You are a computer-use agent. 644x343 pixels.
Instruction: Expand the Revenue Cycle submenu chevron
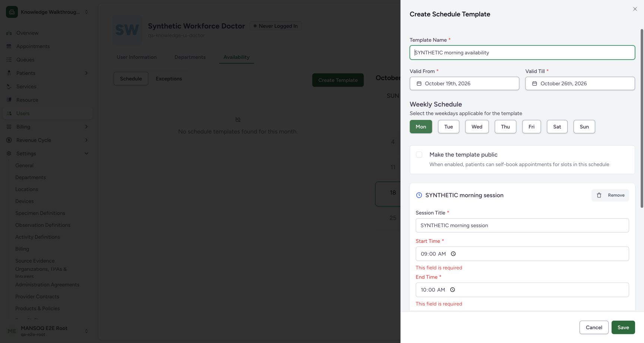pos(86,140)
